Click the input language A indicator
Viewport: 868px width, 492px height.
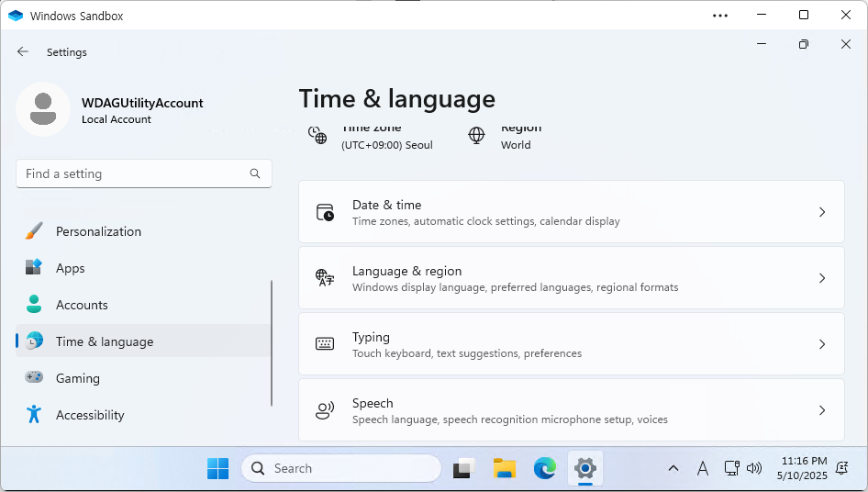pyautogui.click(x=703, y=469)
